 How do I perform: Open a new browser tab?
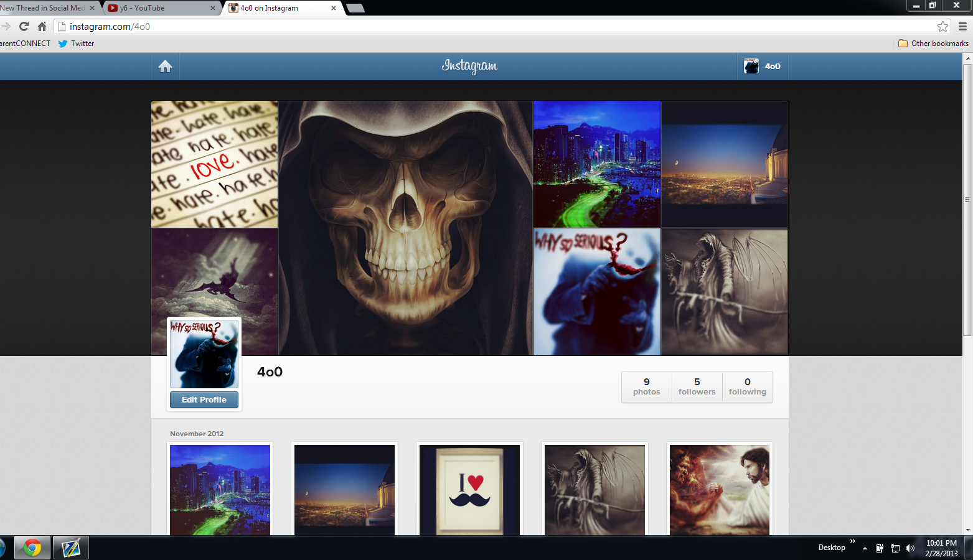tap(355, 8)
